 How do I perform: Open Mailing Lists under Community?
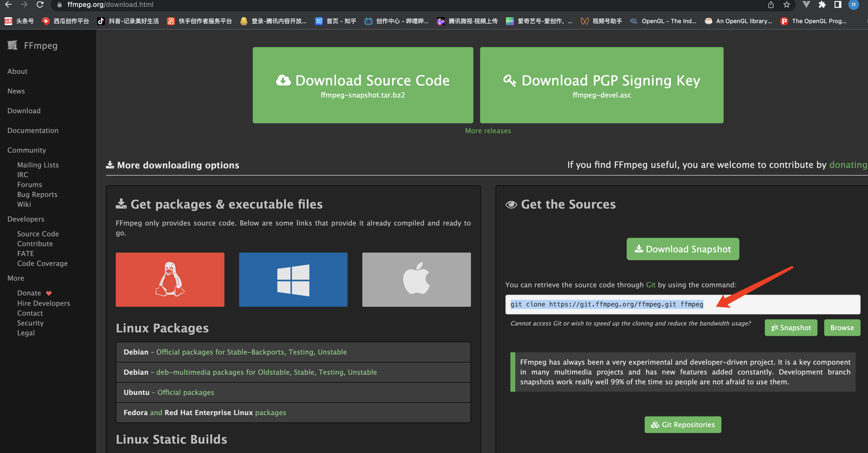(38, 165)
